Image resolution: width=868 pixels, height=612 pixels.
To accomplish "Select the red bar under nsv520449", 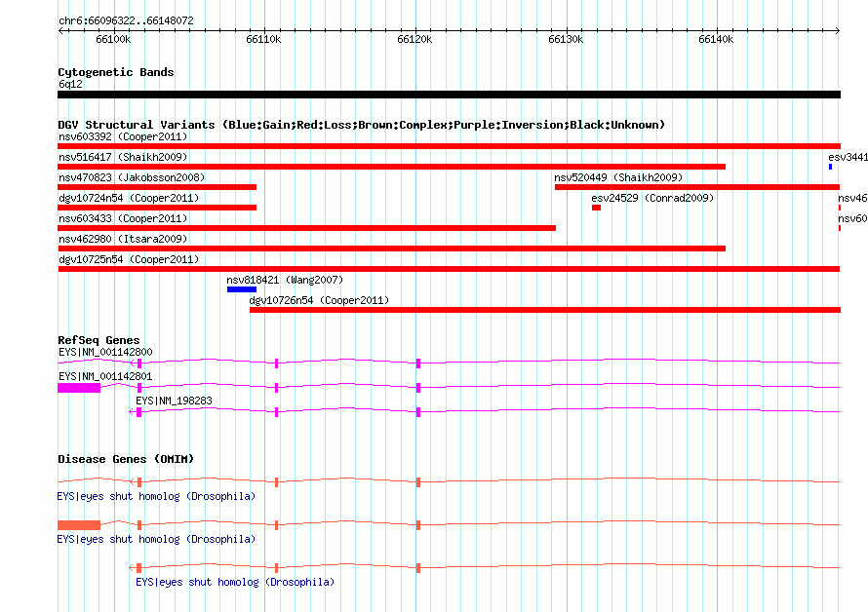I will pyautogui.click(x=697, y=187).
